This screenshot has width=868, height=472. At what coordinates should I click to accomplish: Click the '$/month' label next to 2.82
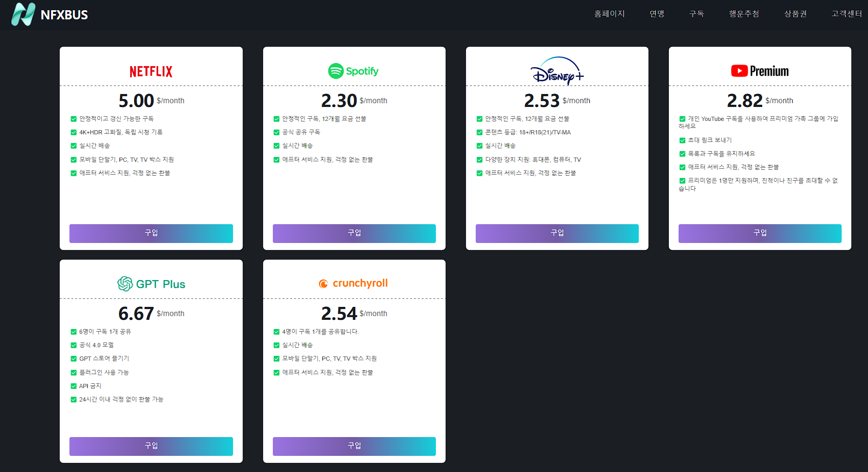[x=779, y=101]
